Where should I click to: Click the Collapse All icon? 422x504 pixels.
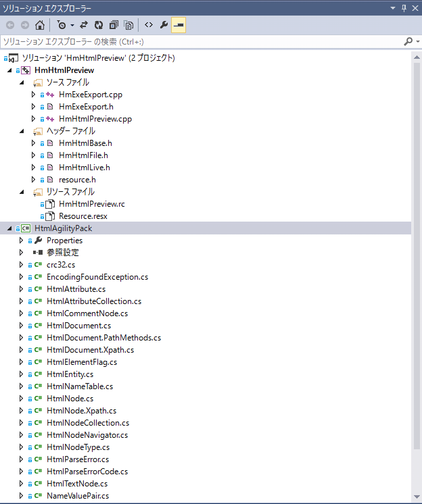tap(114, 25)
